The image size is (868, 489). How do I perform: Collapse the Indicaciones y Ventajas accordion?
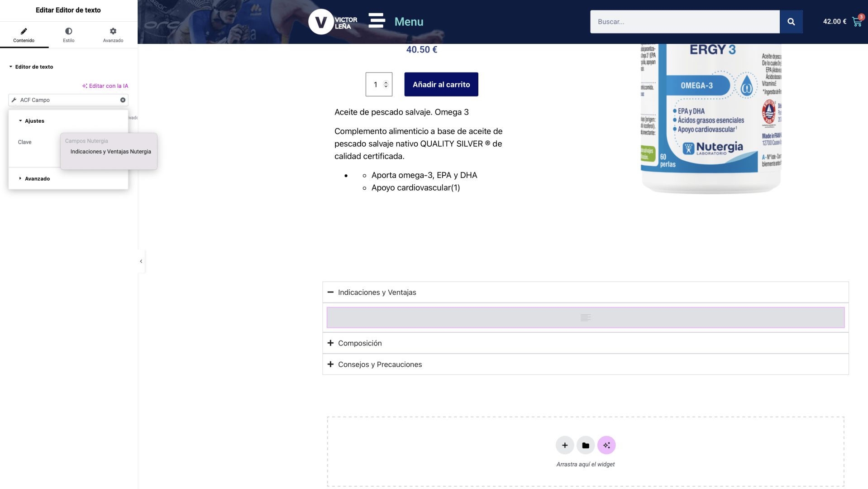tap(330, 292)
